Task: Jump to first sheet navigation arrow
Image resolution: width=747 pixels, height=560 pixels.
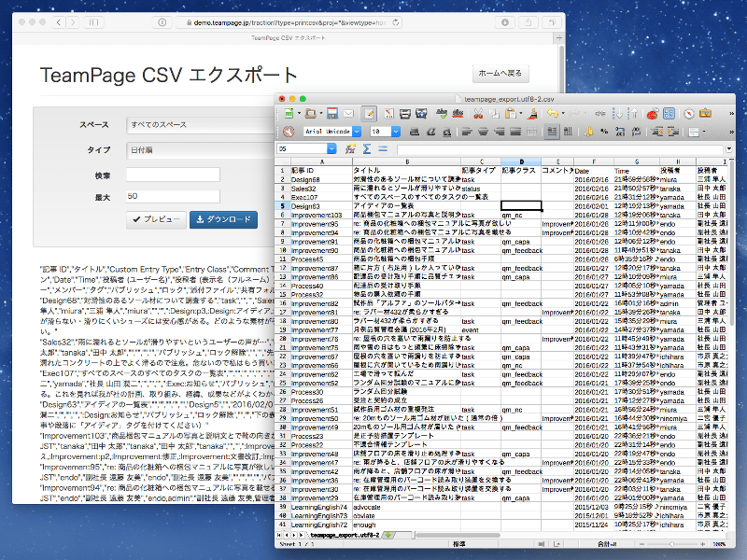Action: 279,535
